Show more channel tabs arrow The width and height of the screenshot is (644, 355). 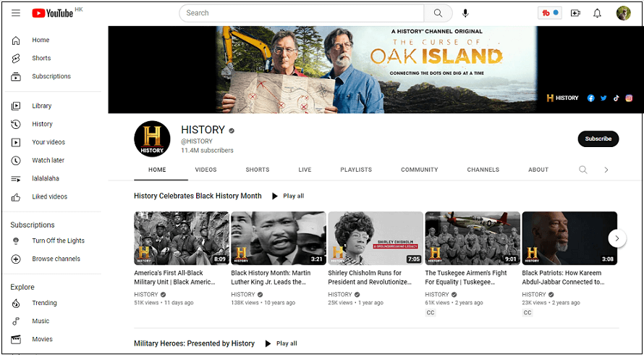click(x=606, y=170)
